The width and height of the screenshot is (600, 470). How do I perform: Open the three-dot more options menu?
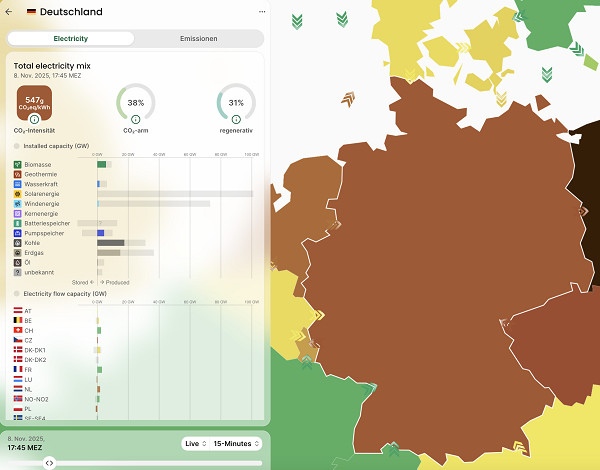(x=262, y=12)
